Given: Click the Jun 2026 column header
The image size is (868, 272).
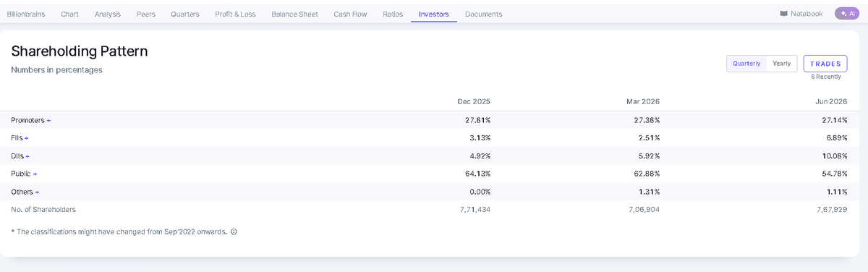Looking at the screenshot, I should click(831, 101).
